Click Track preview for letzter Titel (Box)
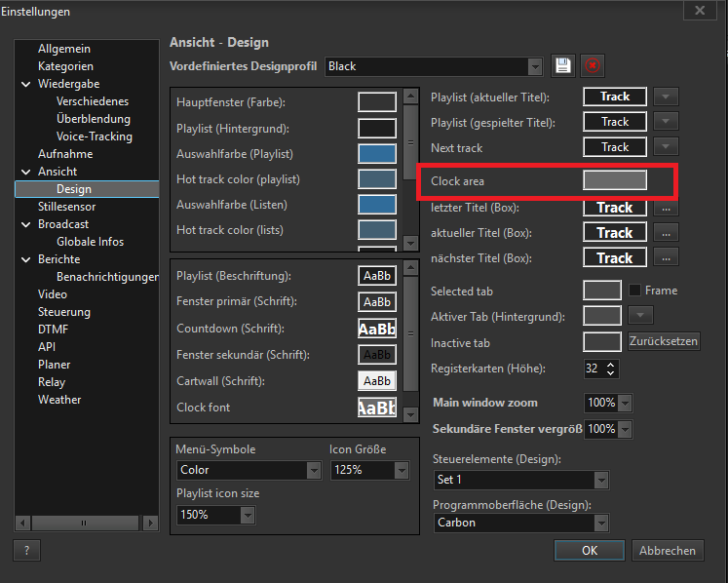The height and width of the screenshot is (583, 728). click(x=615, y=208)
